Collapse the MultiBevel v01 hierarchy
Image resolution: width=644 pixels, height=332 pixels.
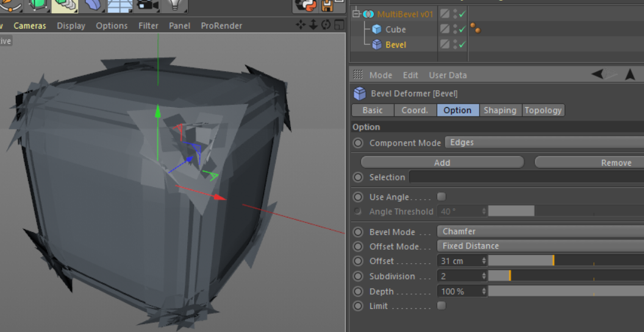pyautogui.click(x=356, y=14)
